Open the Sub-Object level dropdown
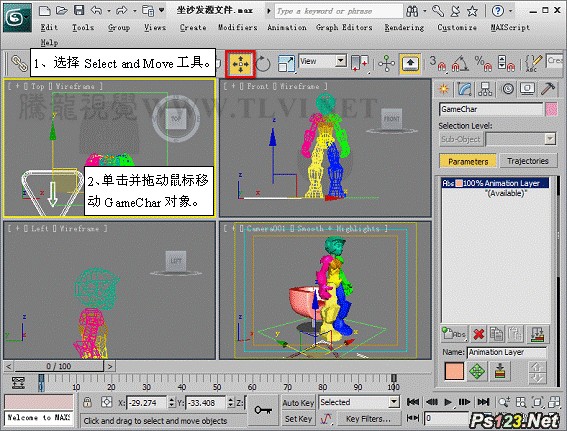 (x=521, y=139)
